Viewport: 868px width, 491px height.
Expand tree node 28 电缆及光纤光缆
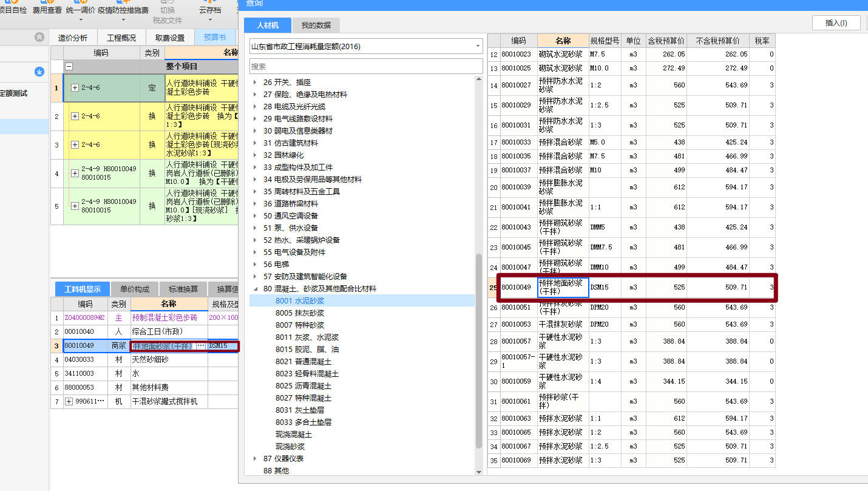coord(256,107)
